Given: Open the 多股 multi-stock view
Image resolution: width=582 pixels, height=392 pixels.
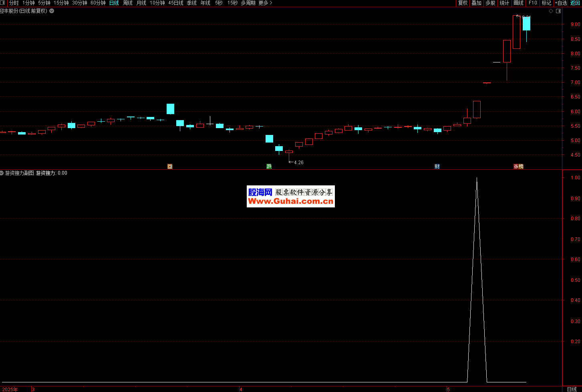Looking at the screenshot, I should click(x=490, y=3).
